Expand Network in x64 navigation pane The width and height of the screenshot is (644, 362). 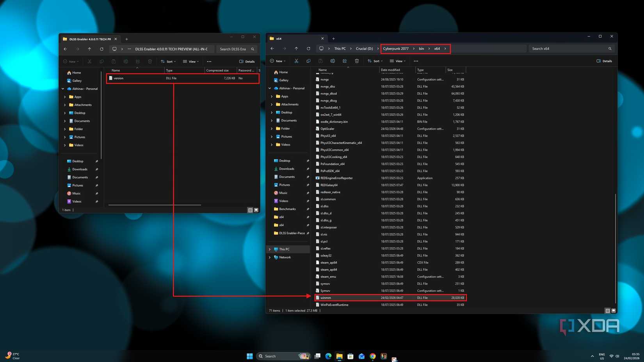(270, 257)
